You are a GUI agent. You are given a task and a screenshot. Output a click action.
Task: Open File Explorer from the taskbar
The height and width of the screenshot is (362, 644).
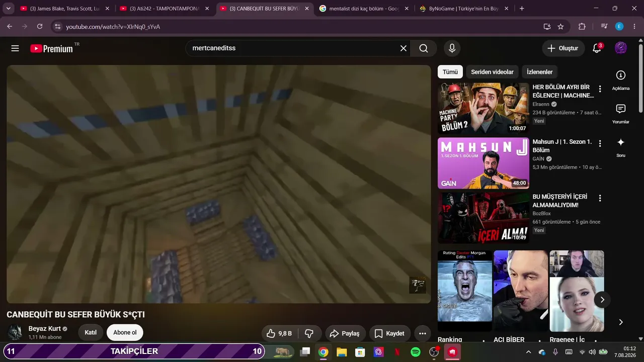(x=342, y=352)
